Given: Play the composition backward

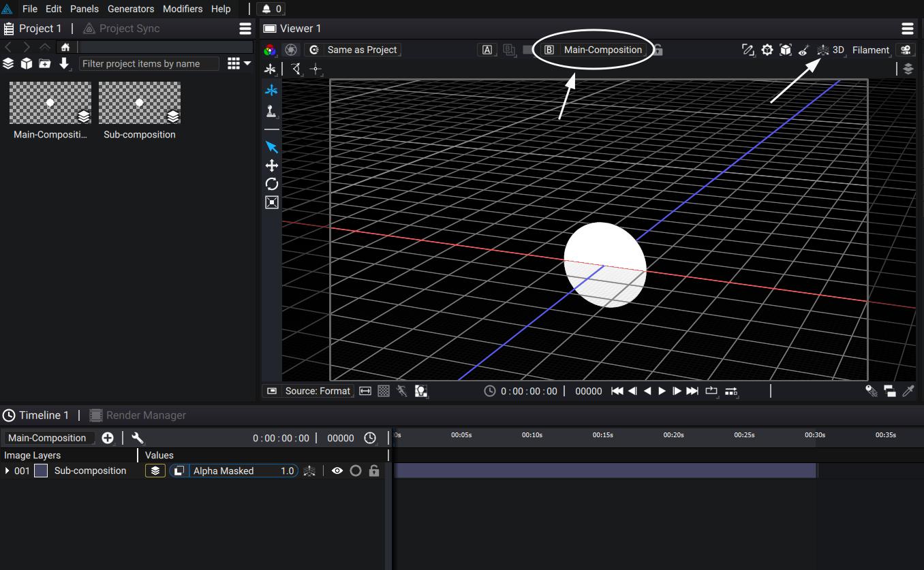Looking at the screenshot, I should pyautogui.click(x=647, y=391).
